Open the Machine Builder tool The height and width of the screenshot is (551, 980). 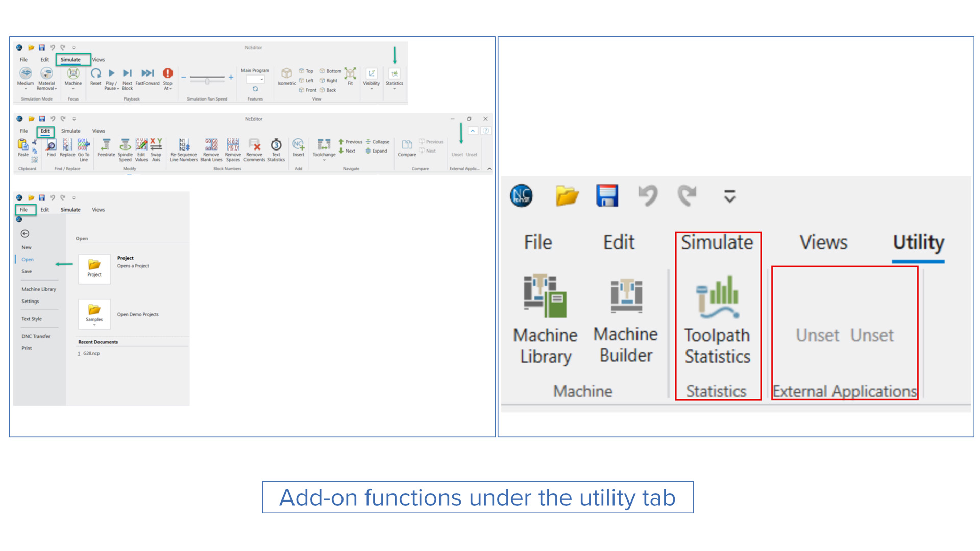(626, 296)
